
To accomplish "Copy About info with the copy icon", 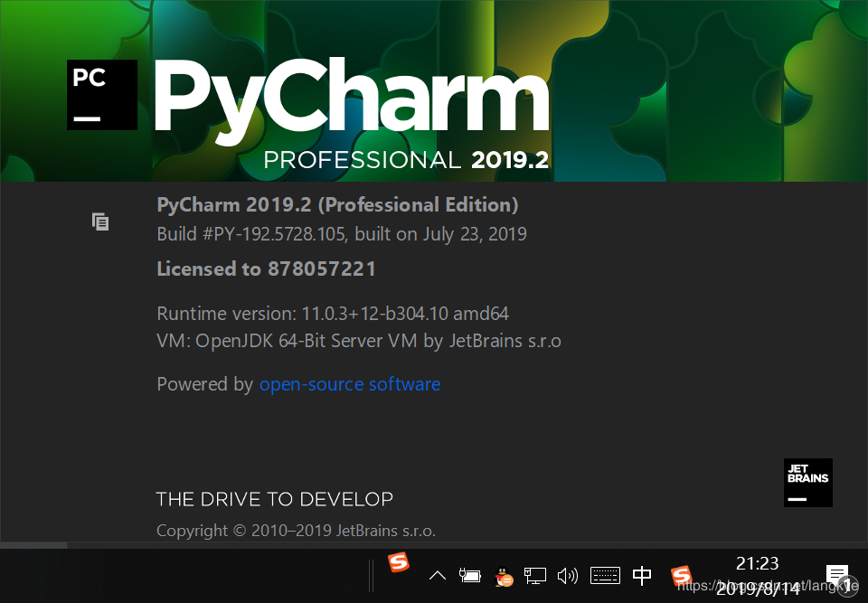I will tap(100, 221).
